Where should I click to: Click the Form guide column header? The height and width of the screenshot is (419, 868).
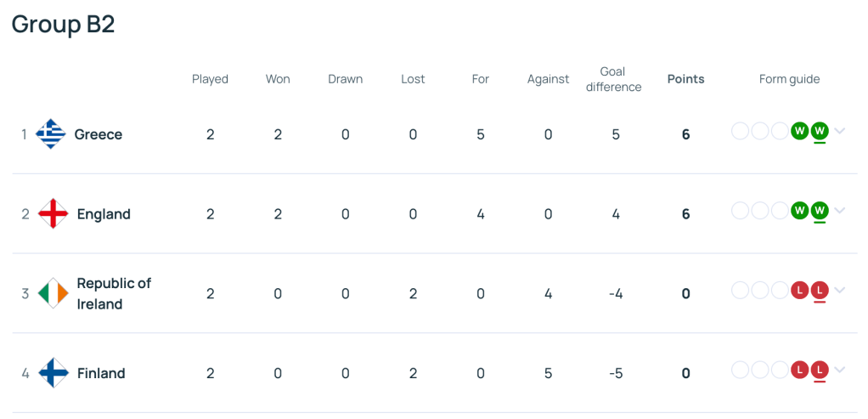tap(789, 79)
